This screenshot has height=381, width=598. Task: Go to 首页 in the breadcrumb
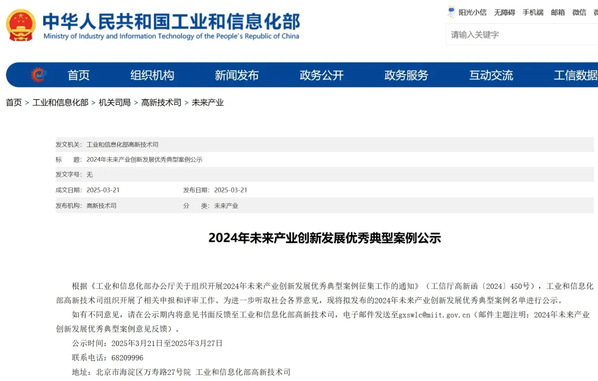pyautogui.click(x=14, y=103)
